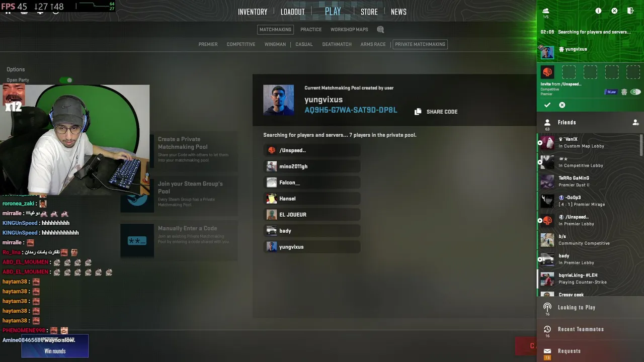Click -Do0p3's avatar in the Friends list
The width and height of the screenshot is (644, 362).
pyautogui.click(x=547, y=201)
